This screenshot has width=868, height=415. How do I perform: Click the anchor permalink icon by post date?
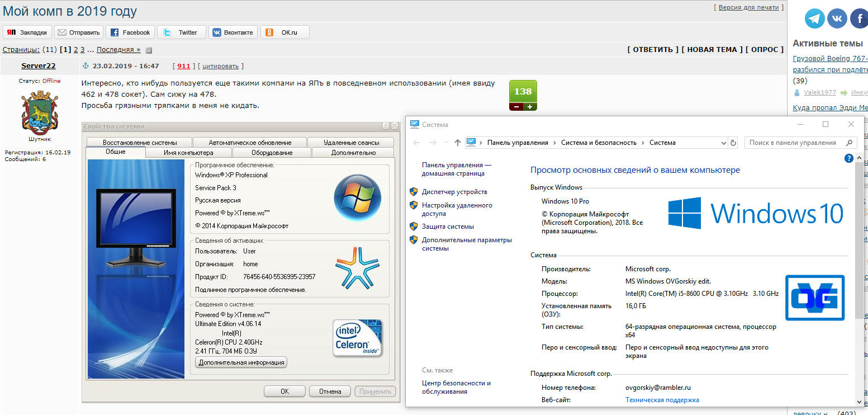click(x=86, y=66)
